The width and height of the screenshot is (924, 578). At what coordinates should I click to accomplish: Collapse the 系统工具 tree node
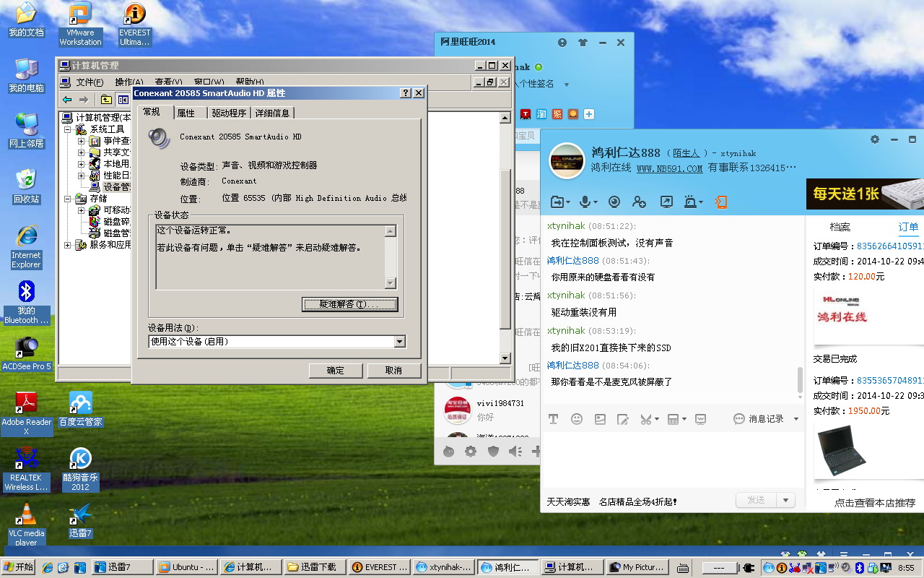(x=69, y=129)
